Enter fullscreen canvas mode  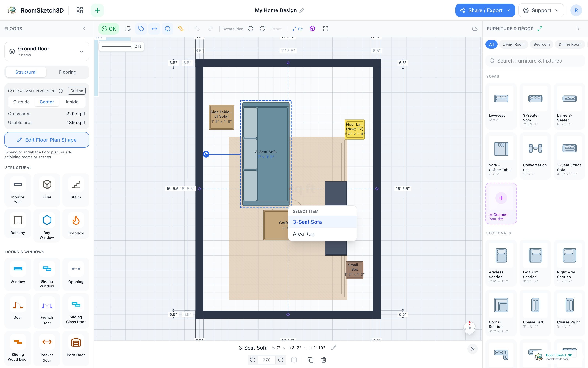pos(326,29)
